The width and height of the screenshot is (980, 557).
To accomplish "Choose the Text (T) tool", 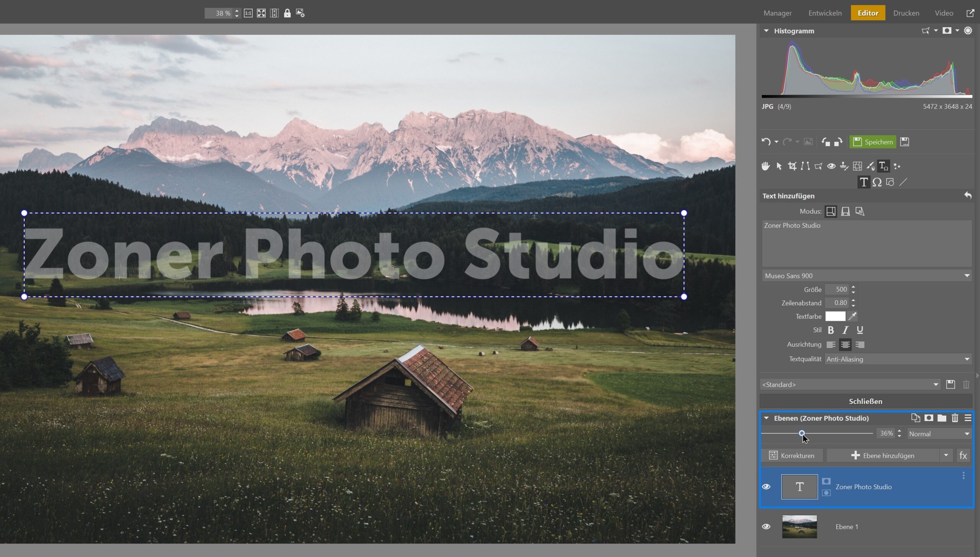I will (864, 182).
